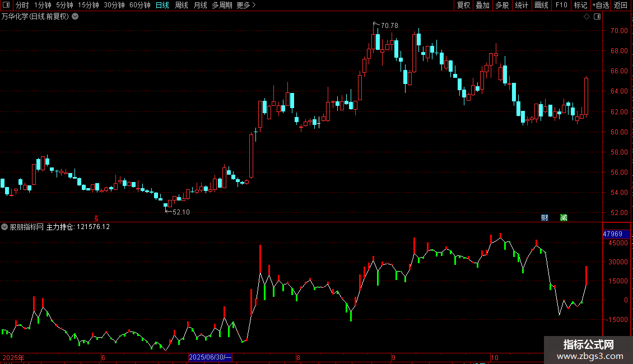The image size is (633, 364).
Task: Select the 1分钟 period tab
Action: click(x=43, y=5)
